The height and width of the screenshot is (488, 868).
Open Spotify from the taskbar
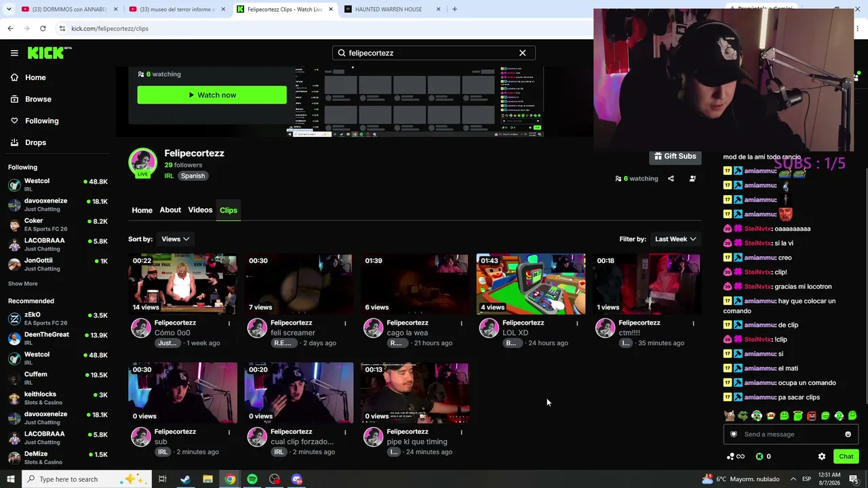pos(252,479)
